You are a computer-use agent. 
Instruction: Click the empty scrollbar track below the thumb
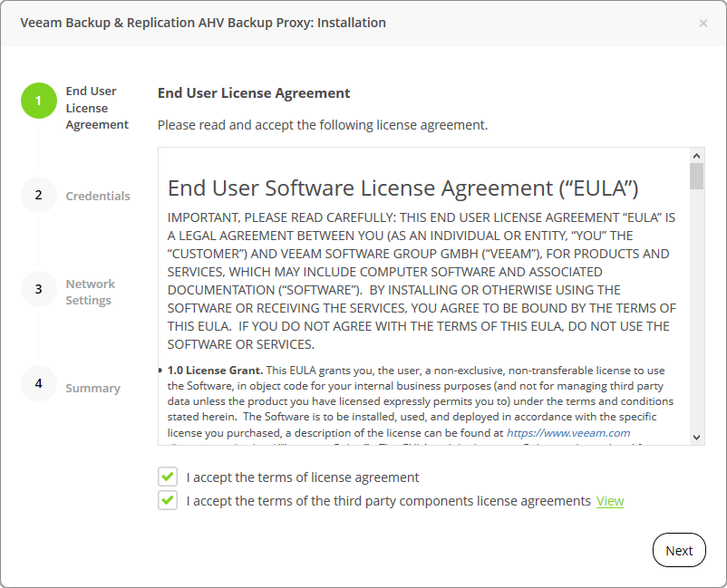[x=696, y=317]
